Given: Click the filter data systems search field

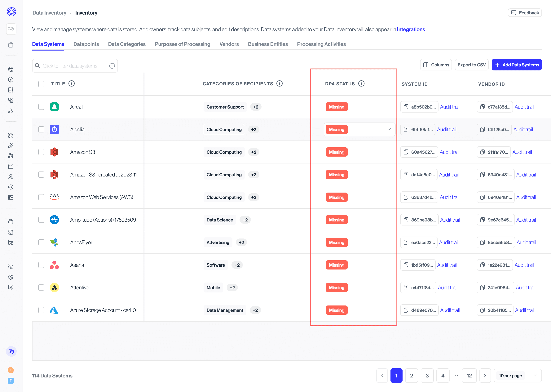Looking at the screenshot, I should pyautogui.click(x=75, y=66).
